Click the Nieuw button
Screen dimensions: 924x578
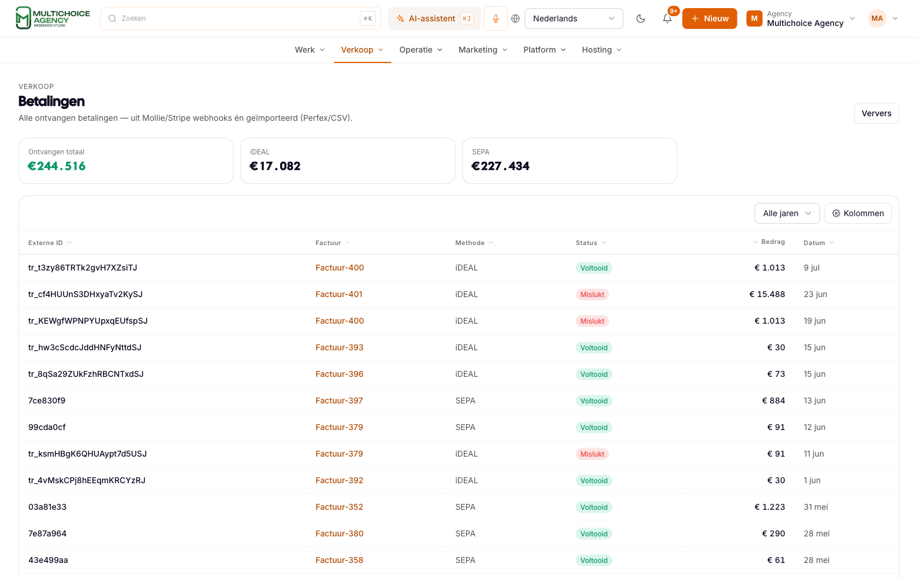[709, 18]
